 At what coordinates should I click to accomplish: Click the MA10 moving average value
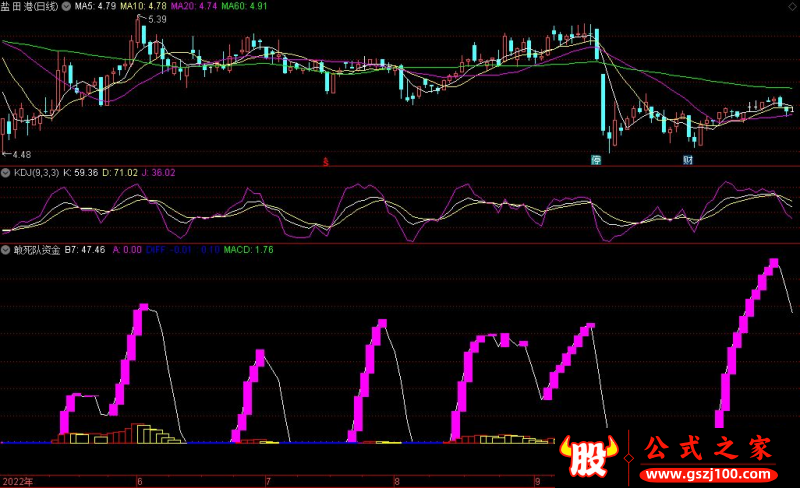(x=149, y=6)
